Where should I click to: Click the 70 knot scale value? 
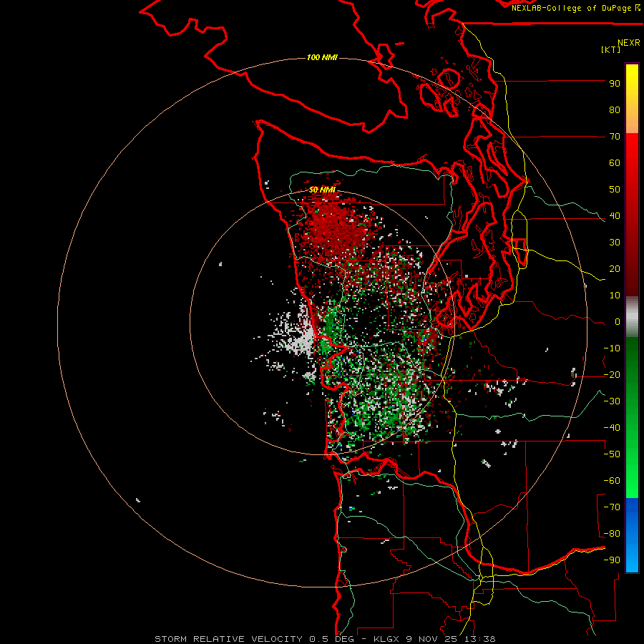pyautogui.click(x=615, y=137)
